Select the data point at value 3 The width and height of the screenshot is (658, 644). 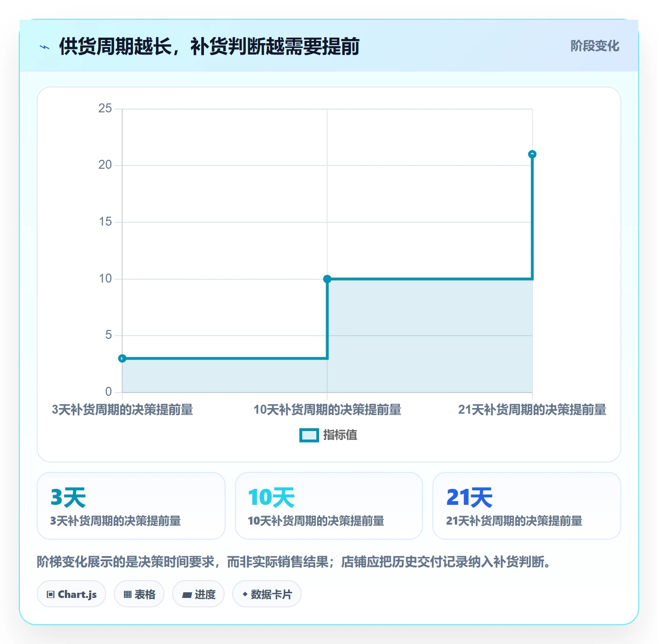(x=122, y=358)
